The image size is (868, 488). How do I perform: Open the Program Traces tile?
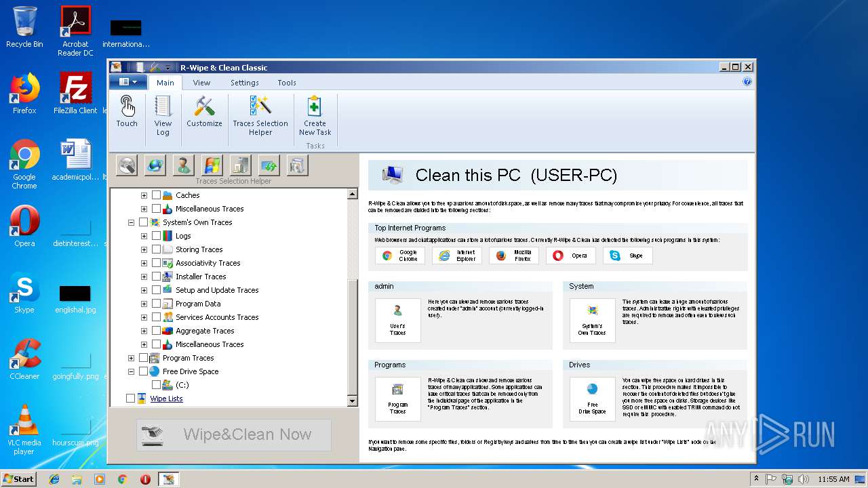click(x=398, y=399)
